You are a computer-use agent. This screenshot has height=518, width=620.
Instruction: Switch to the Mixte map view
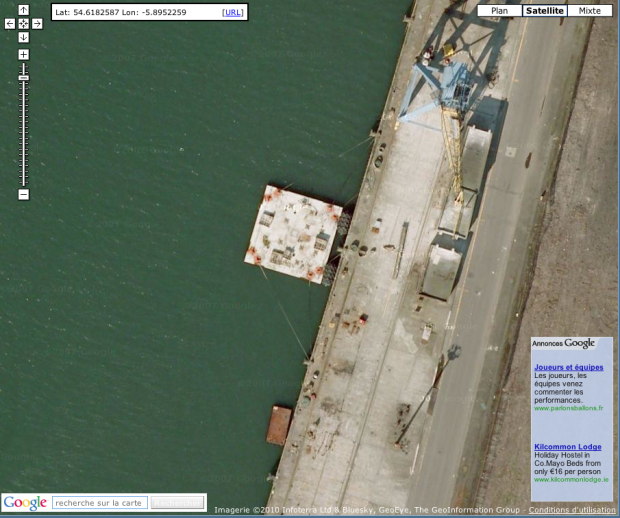(x=589, y=11)
